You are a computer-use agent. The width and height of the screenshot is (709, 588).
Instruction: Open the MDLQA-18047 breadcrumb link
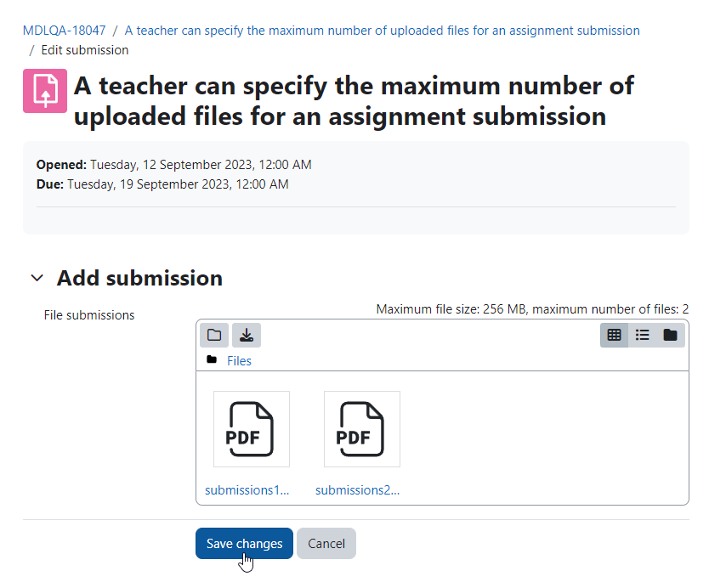[x=65, y=31]
